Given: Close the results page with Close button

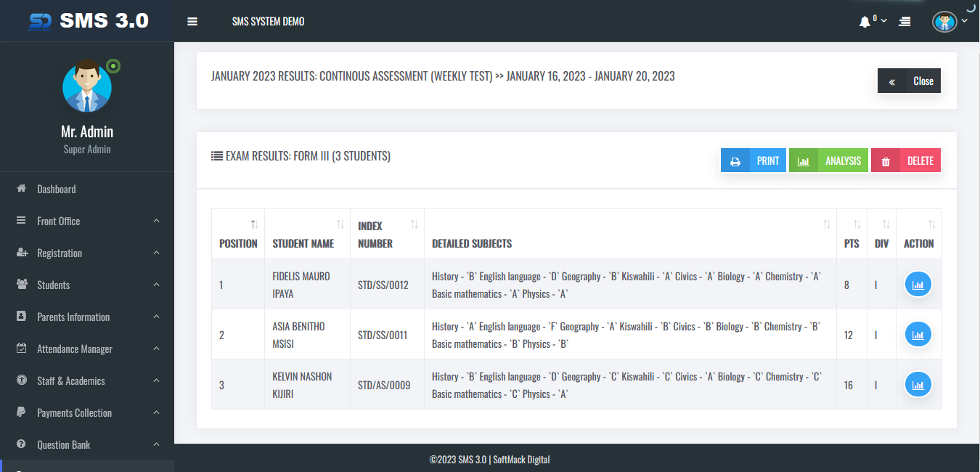Looking at the screenshot, I should [910, 81].
